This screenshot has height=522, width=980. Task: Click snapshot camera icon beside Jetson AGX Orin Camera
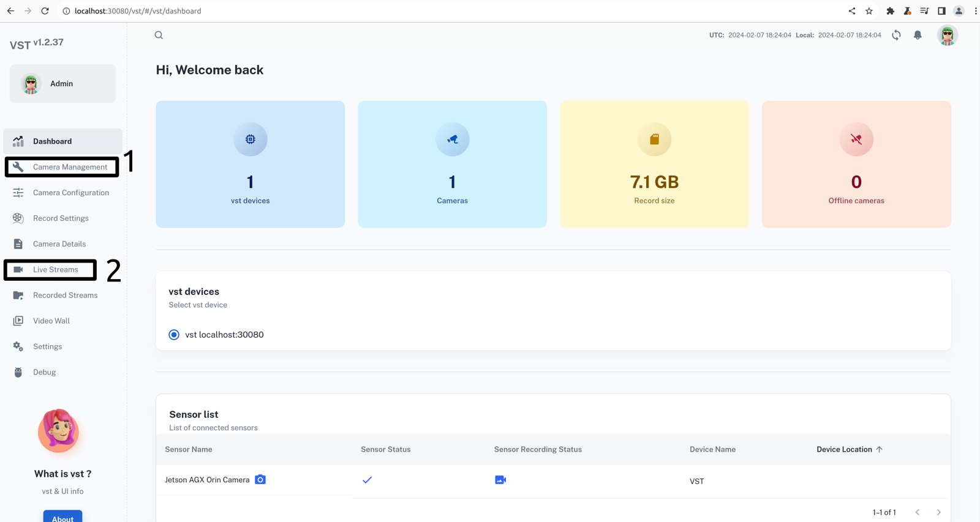[260, 480]
